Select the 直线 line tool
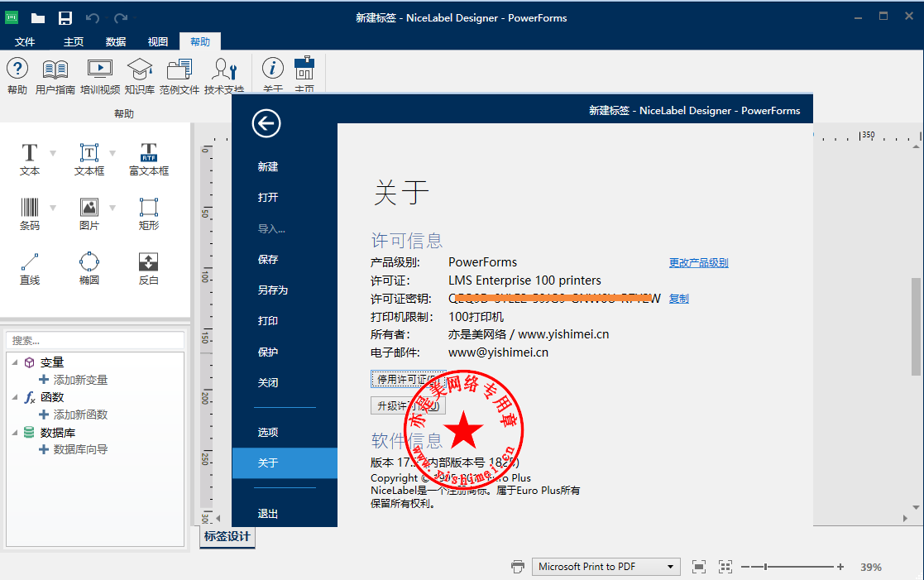924x580 pixels. coord(30,269)
